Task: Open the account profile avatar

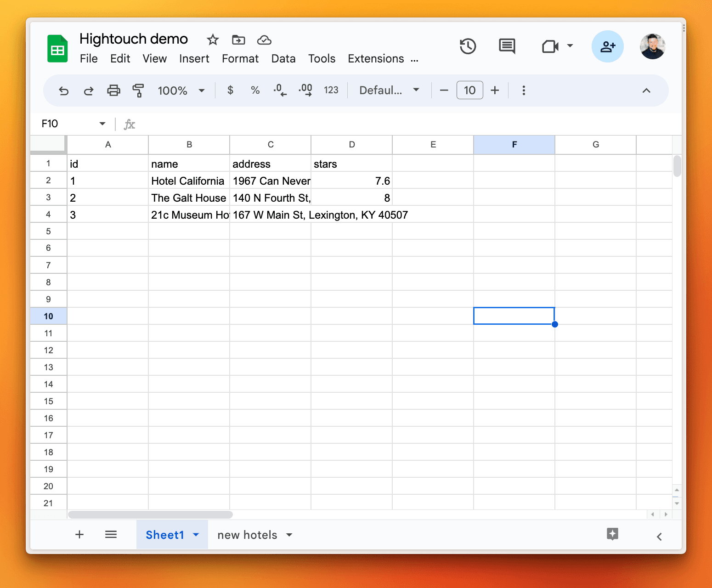Action: click(653, 46)
